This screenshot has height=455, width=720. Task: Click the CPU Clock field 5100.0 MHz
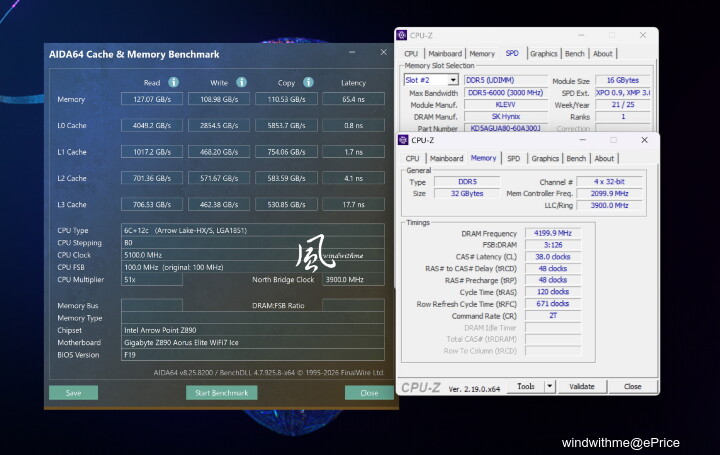253,255
